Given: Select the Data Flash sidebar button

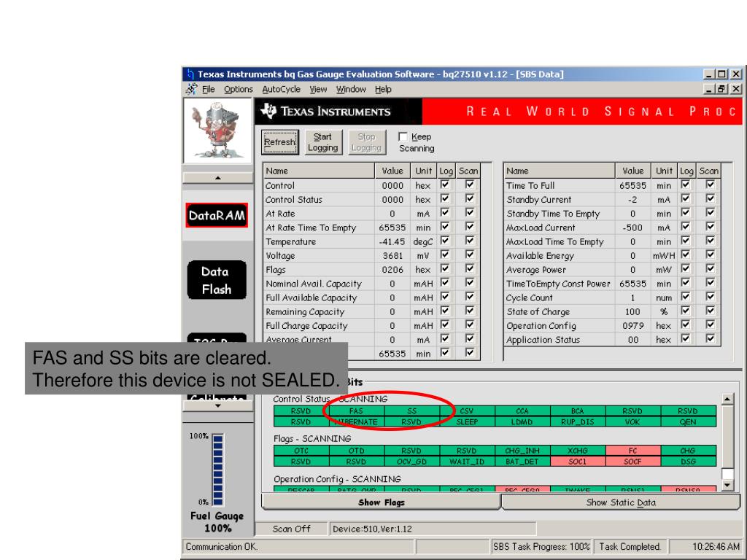Looking at the screenshot, I should [x=217, y=280].
